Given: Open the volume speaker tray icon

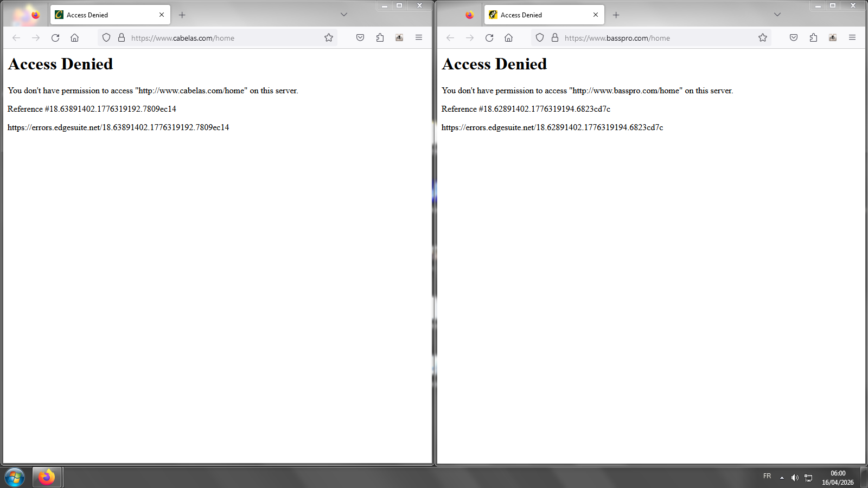Looking at the screenshot, I should (795, 478).
